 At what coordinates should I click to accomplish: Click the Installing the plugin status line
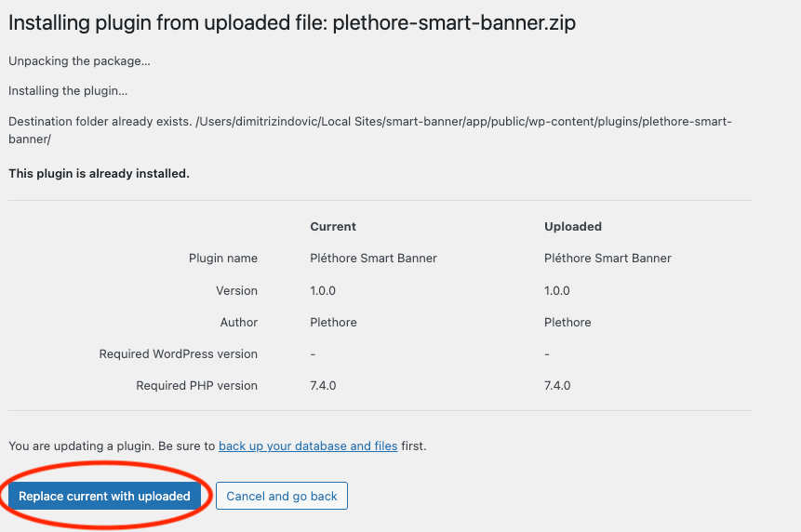(68, 91)
